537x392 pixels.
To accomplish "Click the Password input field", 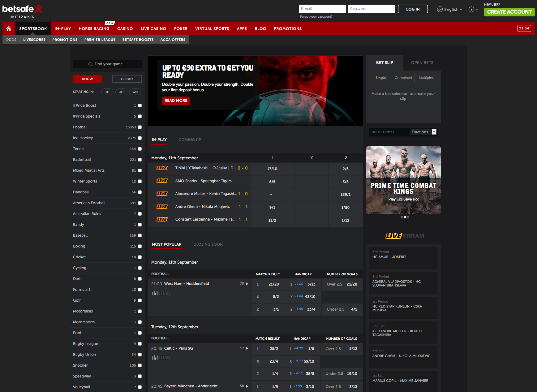I will point(372,9).
